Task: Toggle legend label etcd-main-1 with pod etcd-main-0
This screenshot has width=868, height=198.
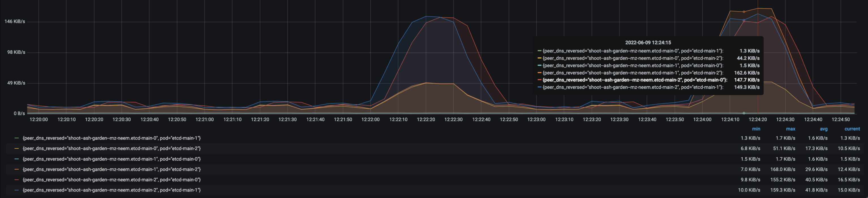Action: coord(111,159)
